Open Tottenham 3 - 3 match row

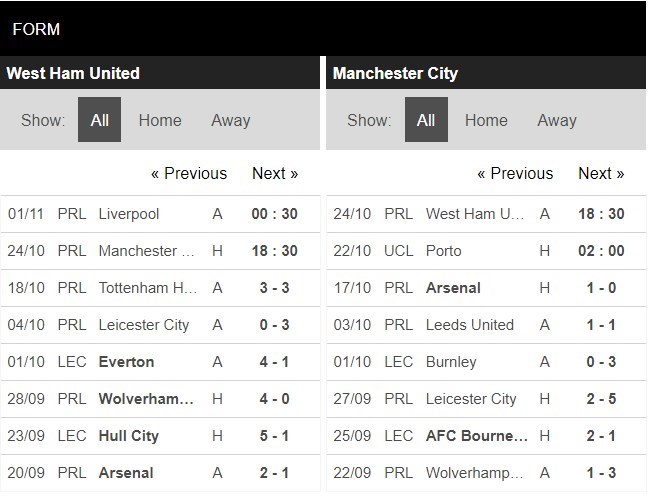click(160, 288)
